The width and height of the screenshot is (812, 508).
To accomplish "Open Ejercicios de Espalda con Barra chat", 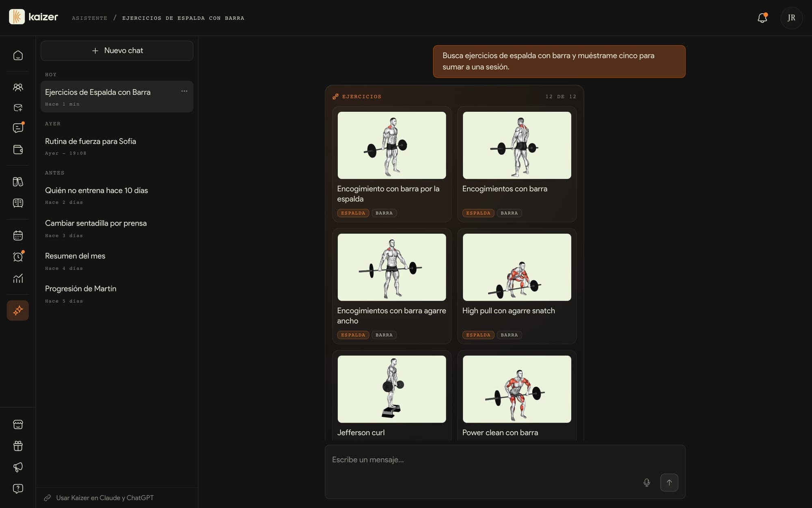I will pyautogui.click(x=117, y=97).
